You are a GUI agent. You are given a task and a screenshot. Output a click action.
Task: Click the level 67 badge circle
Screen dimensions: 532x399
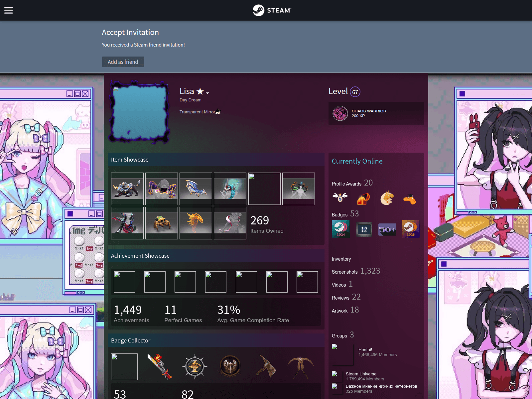pos(355,92)
